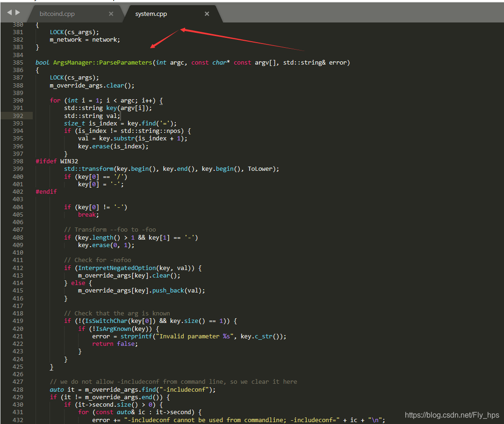
Task: Click LOCK(cs_args) on line 387
Action: pos(74,78)
